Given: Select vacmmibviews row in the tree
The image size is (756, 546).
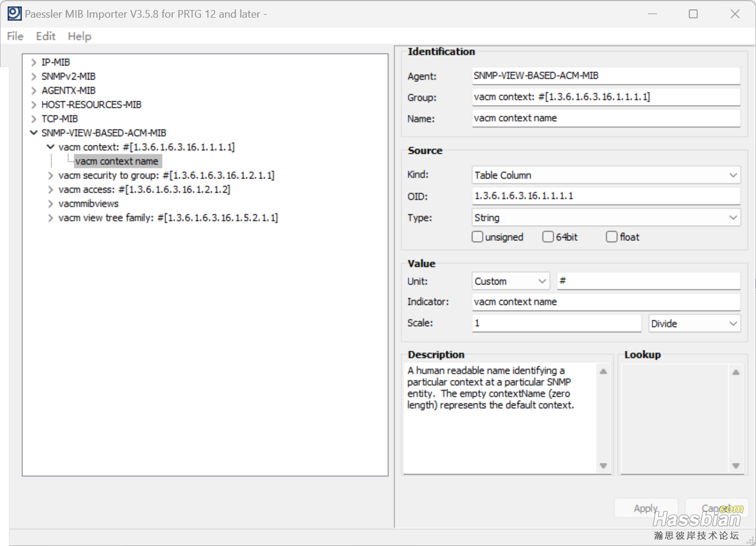Looking at the screenshot, I should point(88,203).
